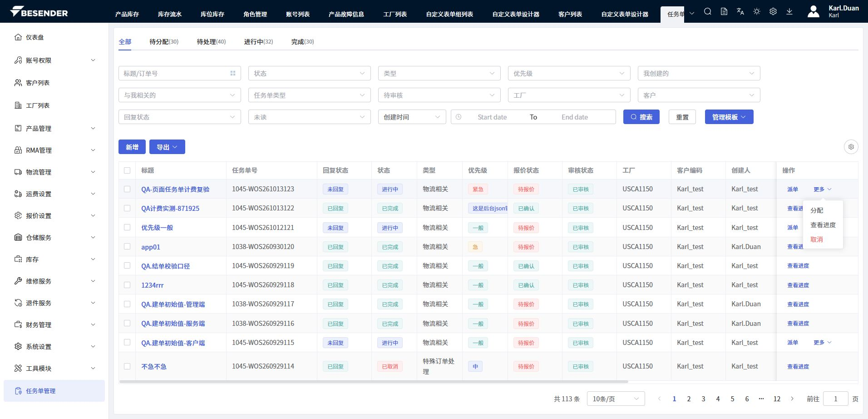Open the 导出 export dropdown button

click(167, 147)
